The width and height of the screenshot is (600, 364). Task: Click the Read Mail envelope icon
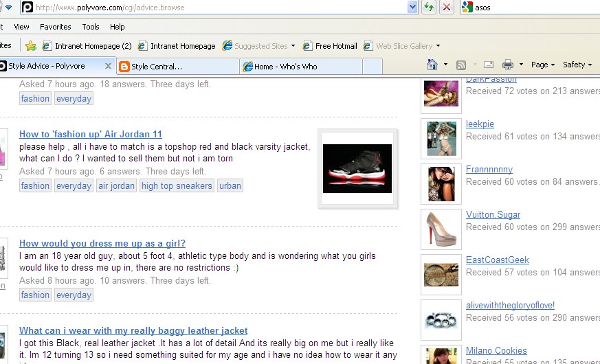pos(488,65)
